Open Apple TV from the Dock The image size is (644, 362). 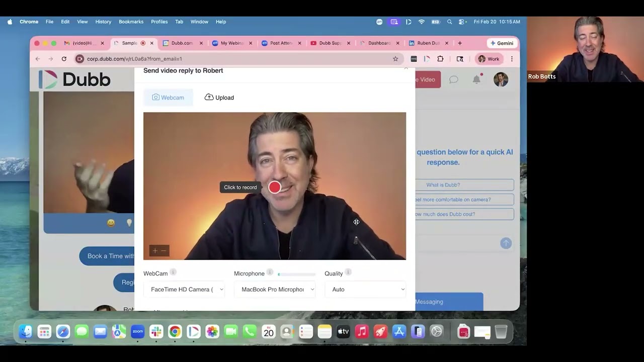coord(343,331)
